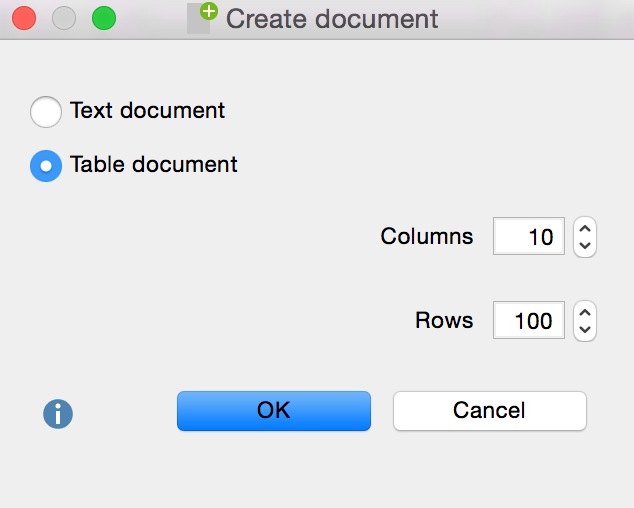Screen dimensions: 634x508
Task: Click the 'Create document' window title
Action: pos(332,19)
